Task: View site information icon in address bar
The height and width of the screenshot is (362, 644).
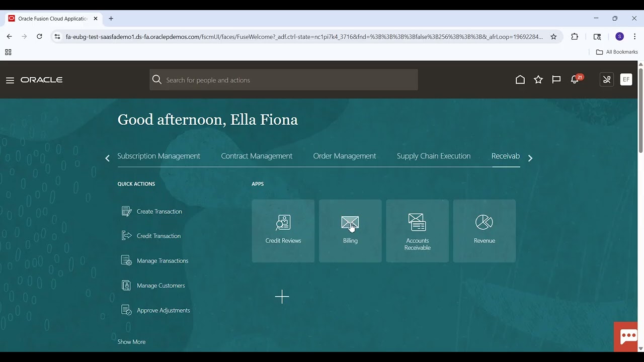Action: 57,37
